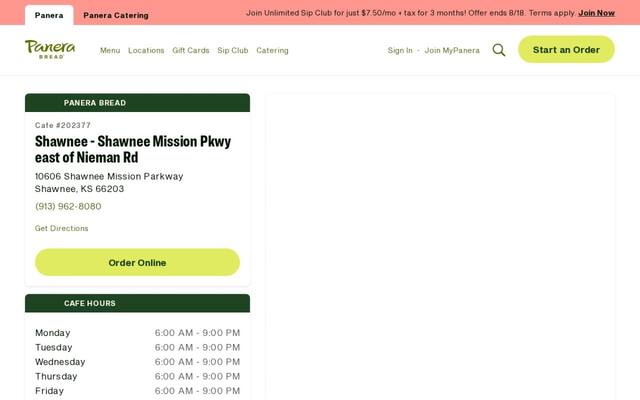Click the Order Online button
Viewport: 640px width, 400px height.
tap(137, 262)
